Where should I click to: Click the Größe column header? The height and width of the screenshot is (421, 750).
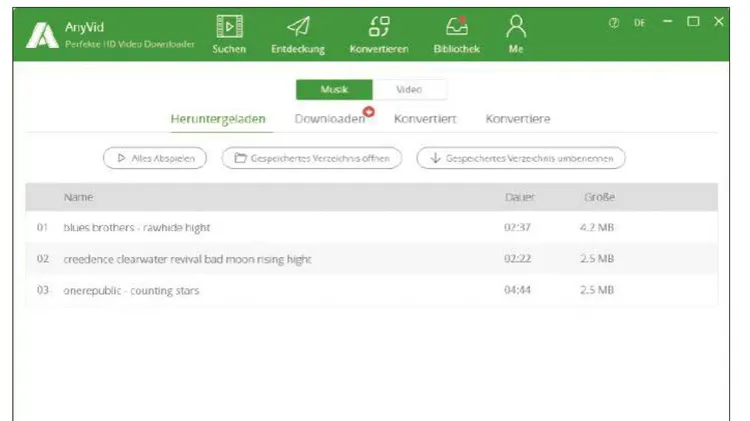[599, 197]
